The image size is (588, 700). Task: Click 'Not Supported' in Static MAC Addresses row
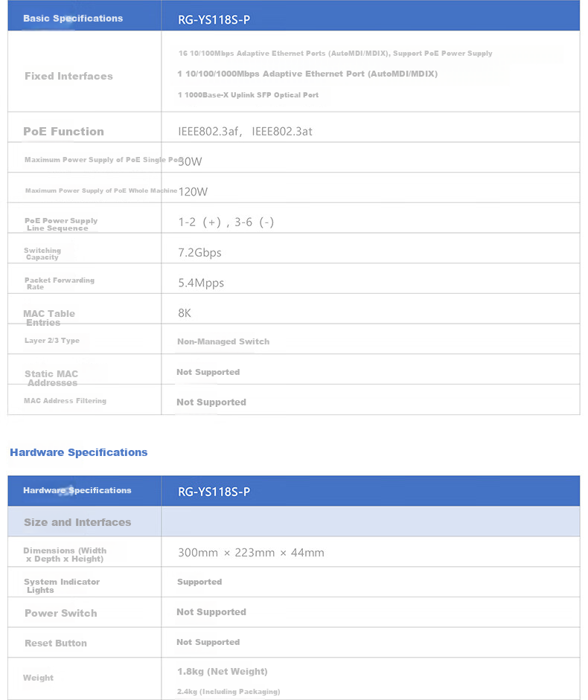click(x=208, y=372)
